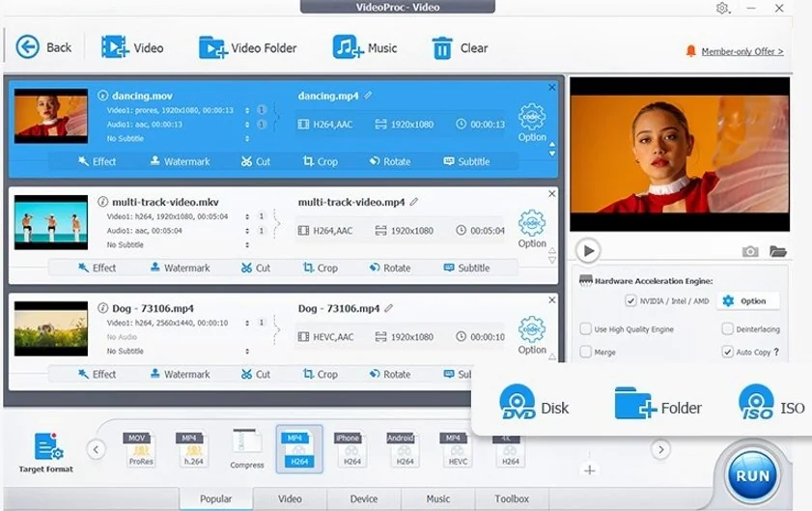812x511 pixels.
Task: Open Video1 track selector for dancing.mov
Action: point(247,110)
